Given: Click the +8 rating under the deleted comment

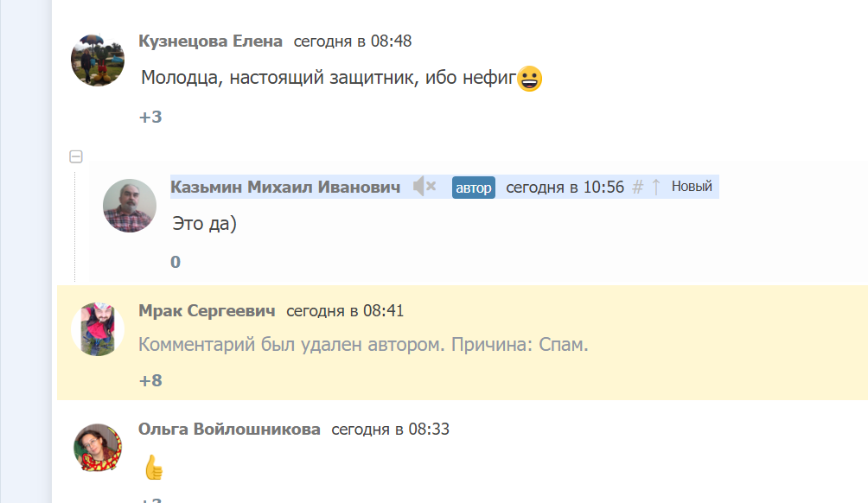Looking at the screenshot, I should click(x=150, y=380).
